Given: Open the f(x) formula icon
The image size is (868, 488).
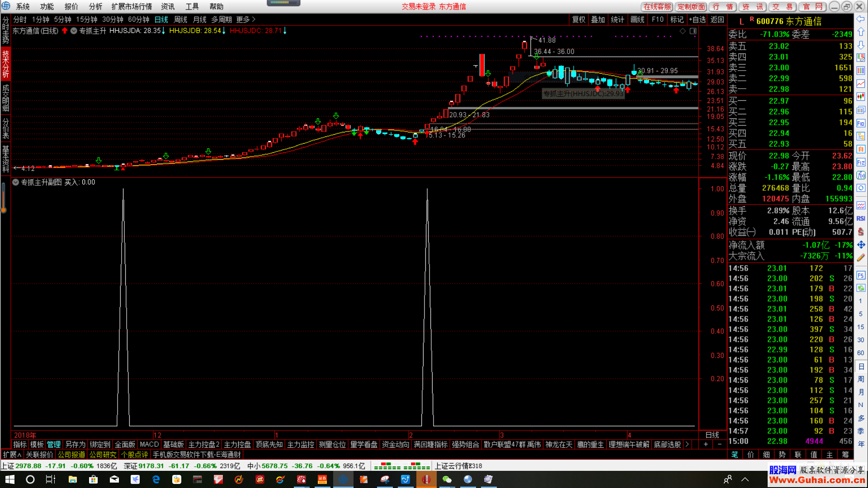Looking at the screenshot, I should 861,175.
